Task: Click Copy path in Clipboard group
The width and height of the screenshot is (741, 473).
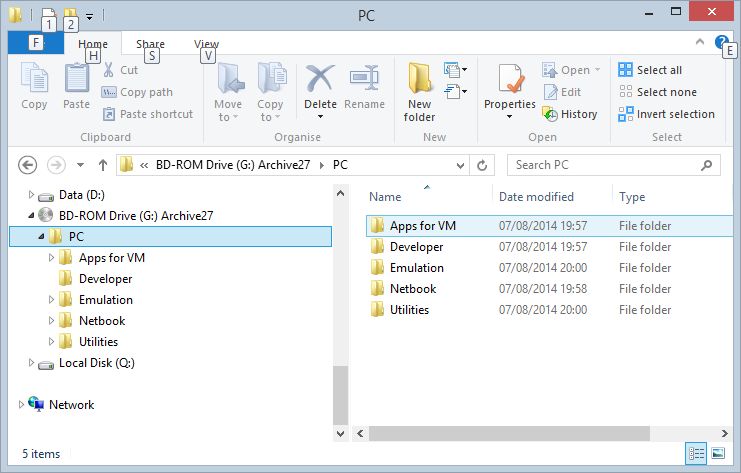Action: tap(137, 92)
